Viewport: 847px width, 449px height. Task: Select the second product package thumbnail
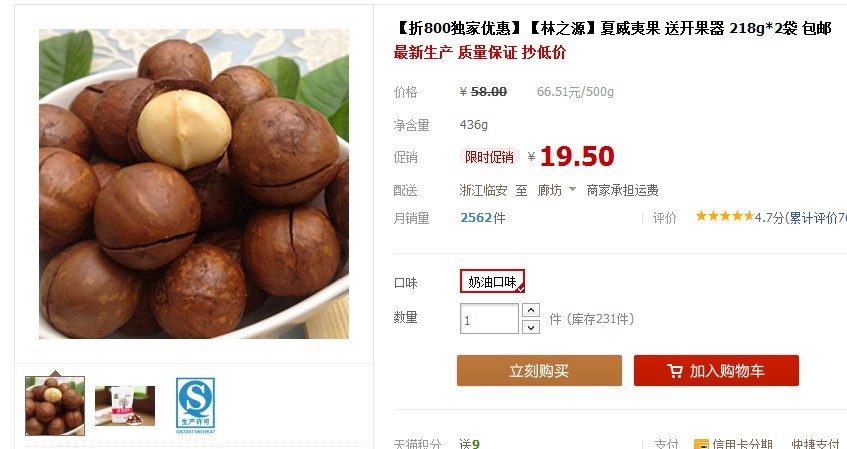(x=125, y=406)
